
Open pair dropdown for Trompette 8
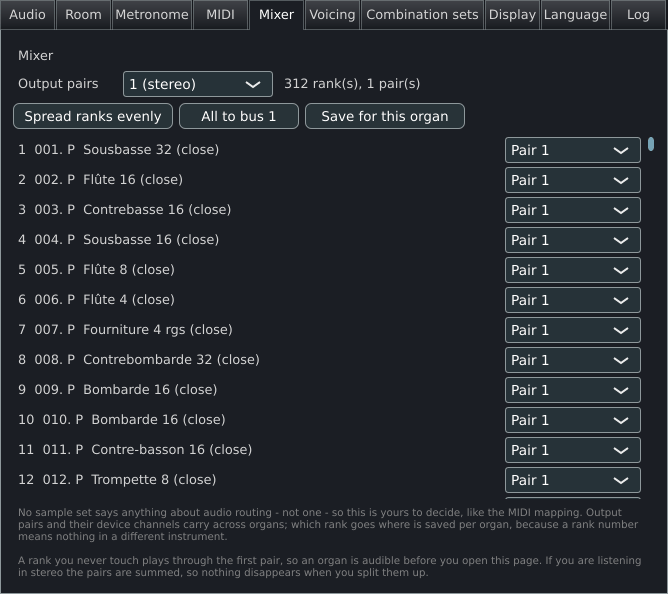pos(573,480)
